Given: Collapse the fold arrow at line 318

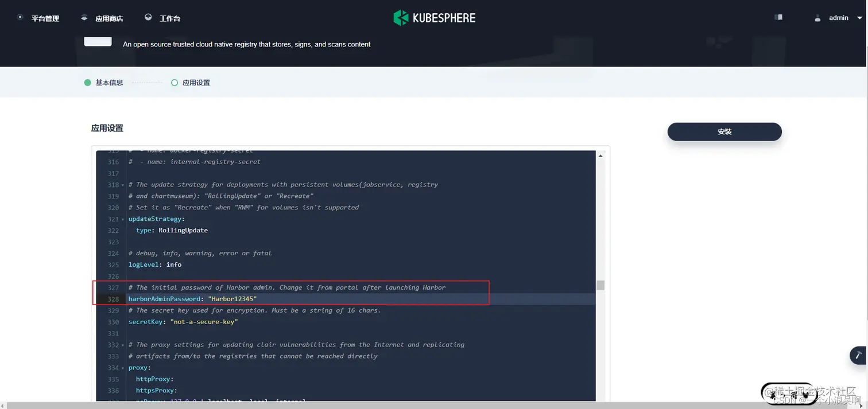Looking at the screenshot, I should 122,185.
